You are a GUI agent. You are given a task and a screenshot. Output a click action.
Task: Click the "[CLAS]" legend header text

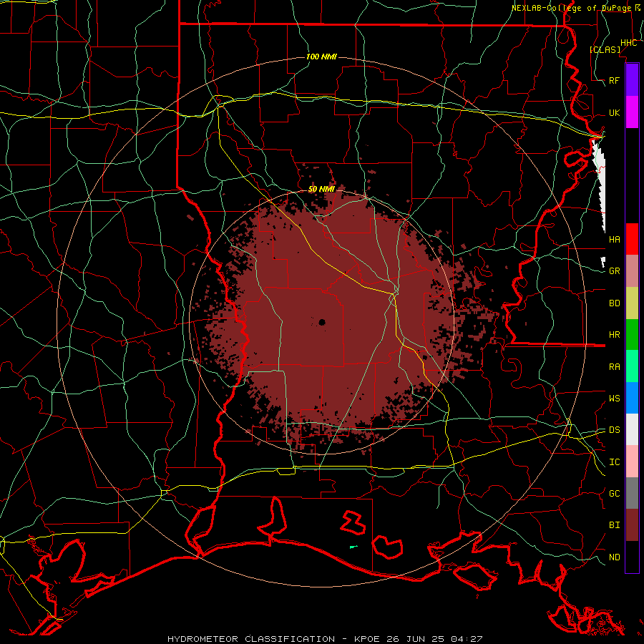[x=605, y=49]
